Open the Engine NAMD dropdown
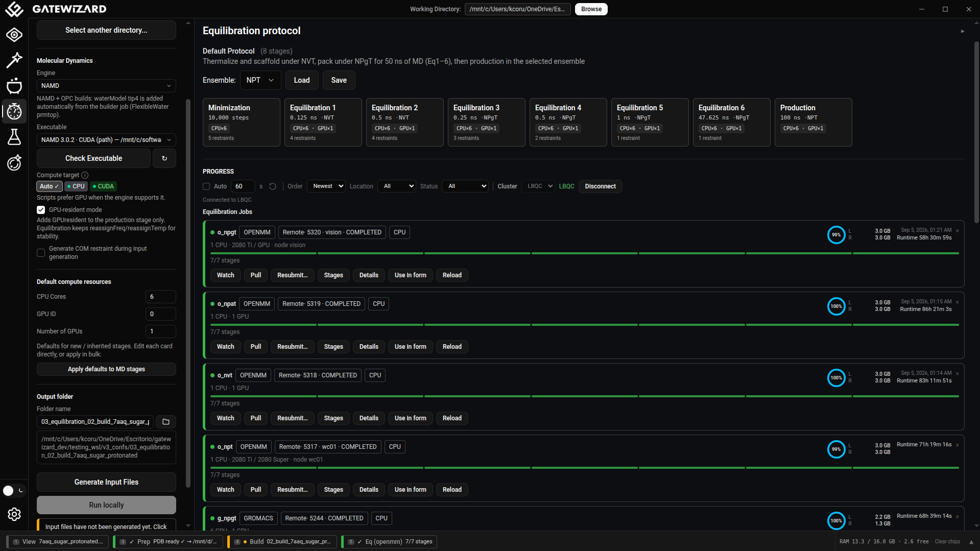The width and height of the screenshot is (980, 551). pyautogui.click(x=106, y=86)
